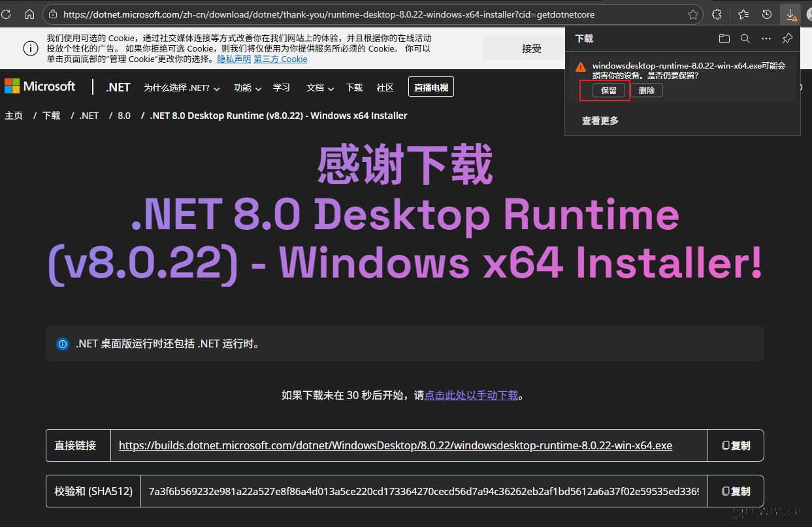Open the 功能 dropdown menu
Viewport: 812px width, 527px height.
pyautogui.click(x=247, y=87)
